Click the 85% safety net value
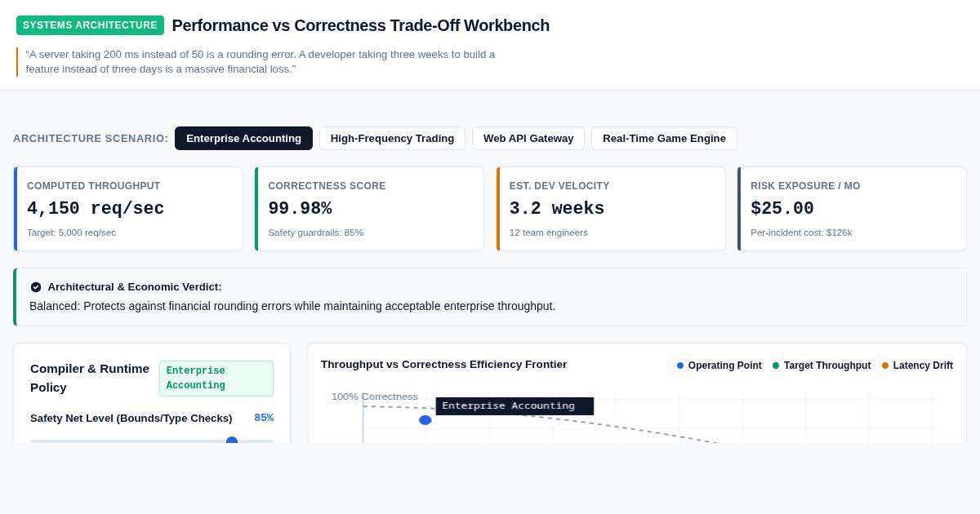The height and width of the screenshot is (514, 980). tap(264, 418)
